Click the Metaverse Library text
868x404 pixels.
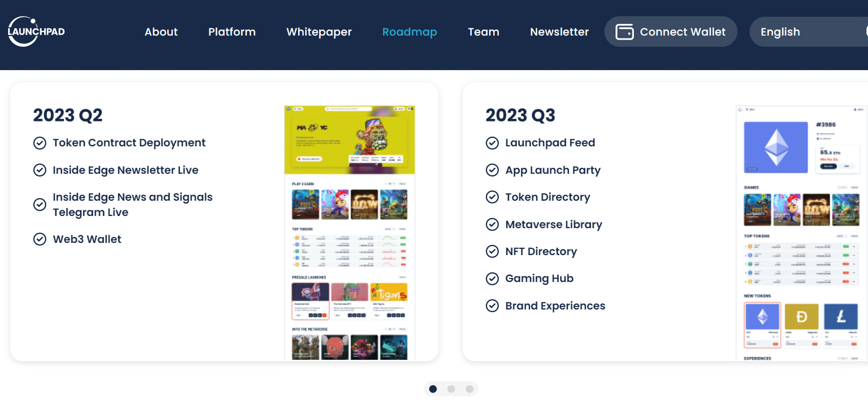[x=554, y=225]
